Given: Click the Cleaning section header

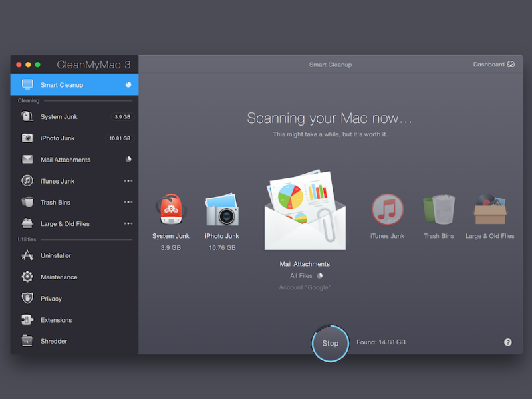Looking at the screenshot, I should (29, 101).
